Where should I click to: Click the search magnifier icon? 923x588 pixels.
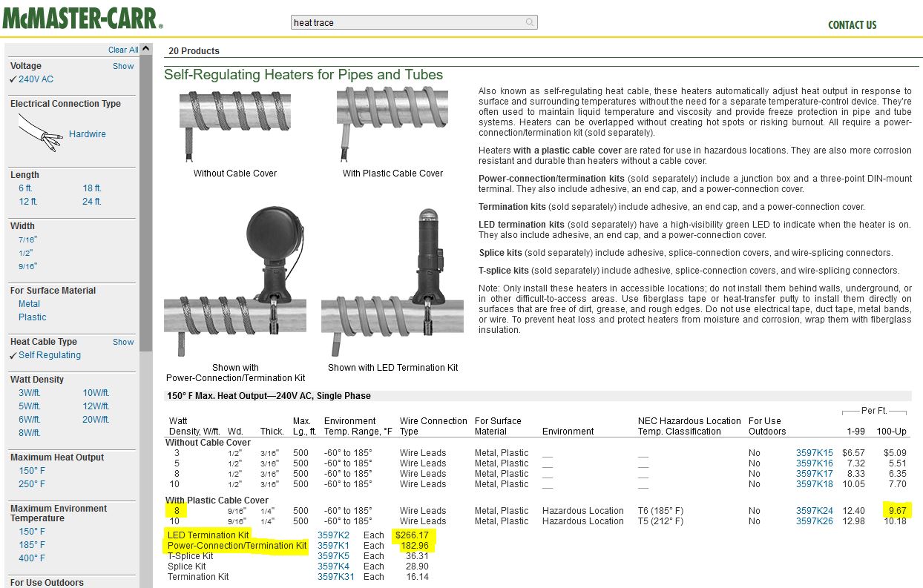(530, 22)
